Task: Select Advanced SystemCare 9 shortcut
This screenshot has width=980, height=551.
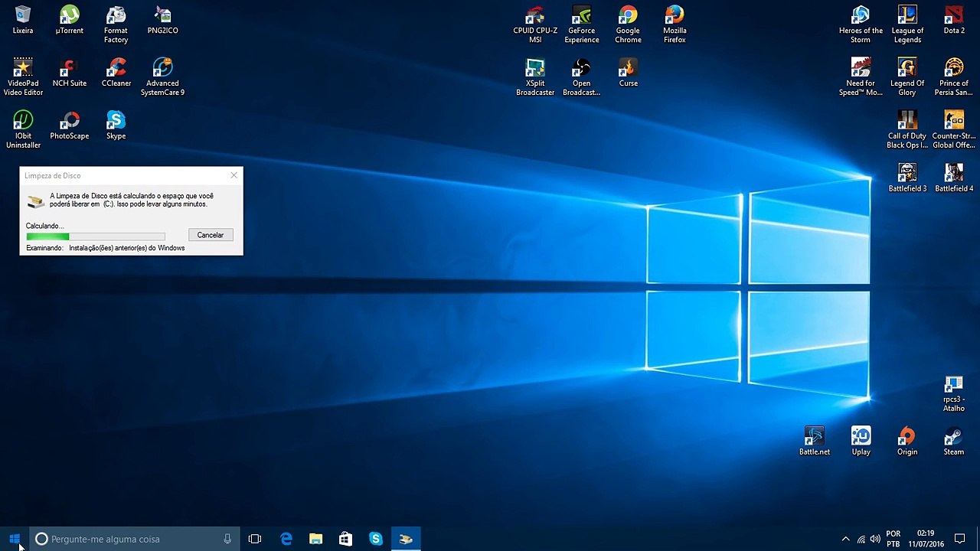Action: (x=162, y=77)
